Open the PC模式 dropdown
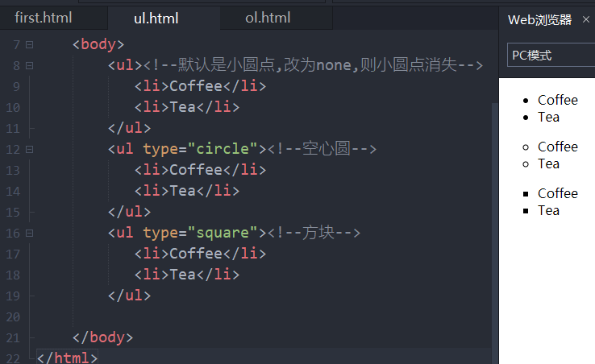 [551, 55]
